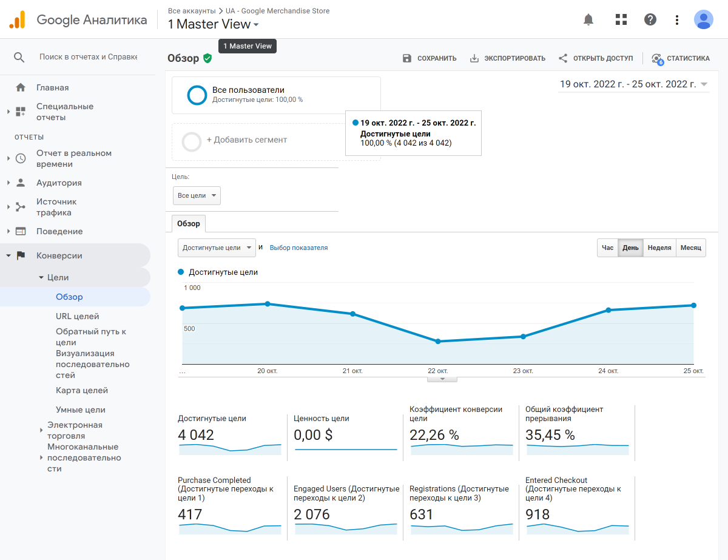The image size is (728, 560).
Task: Open the help question mark icon
Action: (x=650, y=19)
